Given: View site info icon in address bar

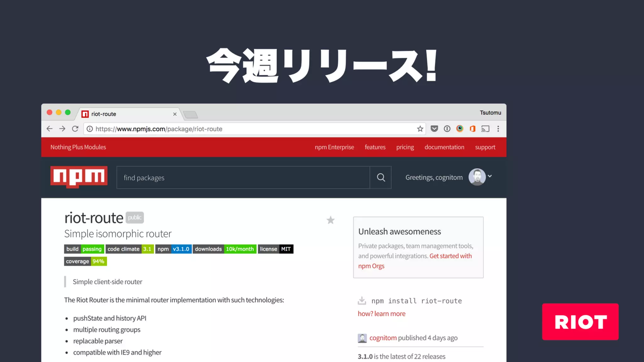Looking at the screenshot, I should click(90, 129).
